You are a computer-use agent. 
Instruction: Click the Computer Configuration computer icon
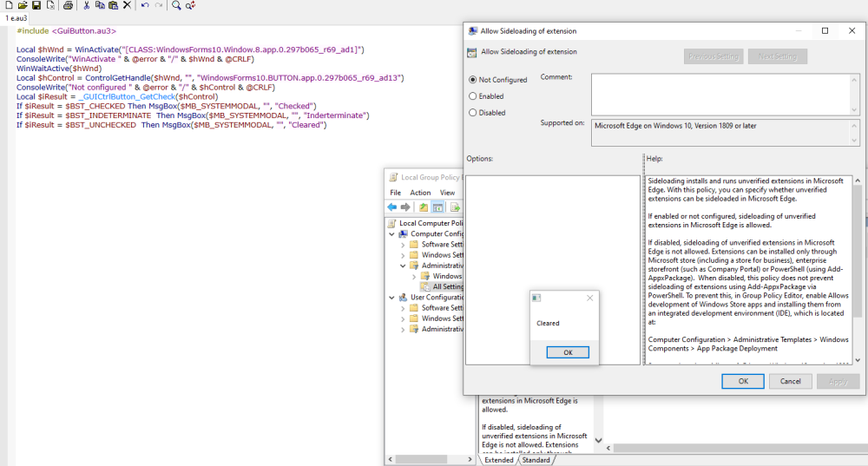(x=403, y=233)
